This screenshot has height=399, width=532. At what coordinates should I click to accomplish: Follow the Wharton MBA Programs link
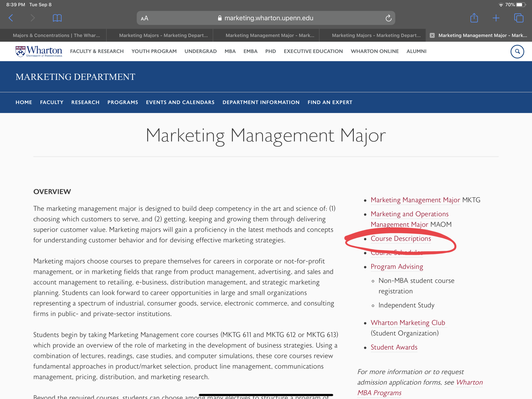tap(420, 388)
